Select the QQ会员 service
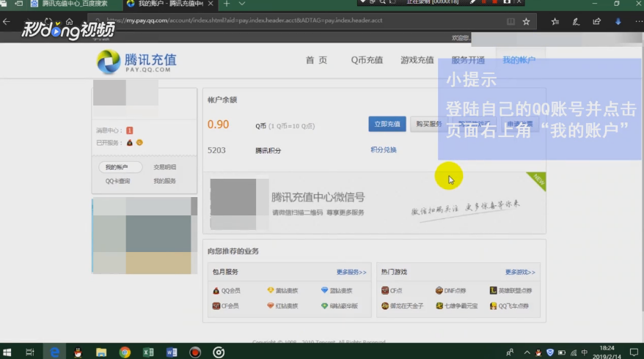Screen dimensions: 644x359 [227, 290]
